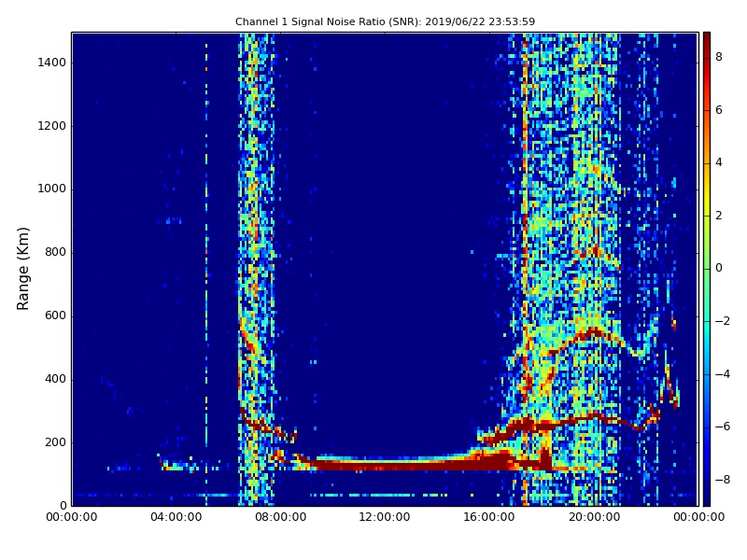This screenshot has height=560, width=747.
Task: Click the 08:00:00 time axis label
Action: pos(281,517)
